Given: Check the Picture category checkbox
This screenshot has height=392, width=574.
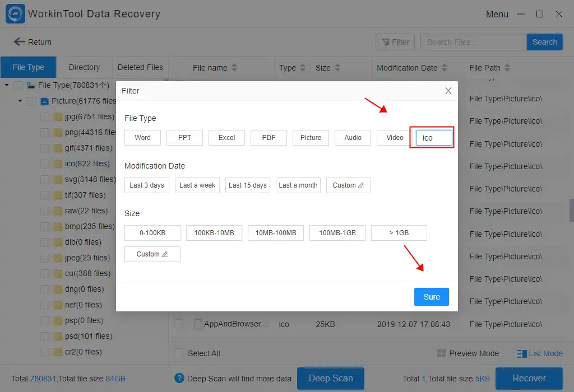Looking at the screenshot, I should tap(31, 101).
